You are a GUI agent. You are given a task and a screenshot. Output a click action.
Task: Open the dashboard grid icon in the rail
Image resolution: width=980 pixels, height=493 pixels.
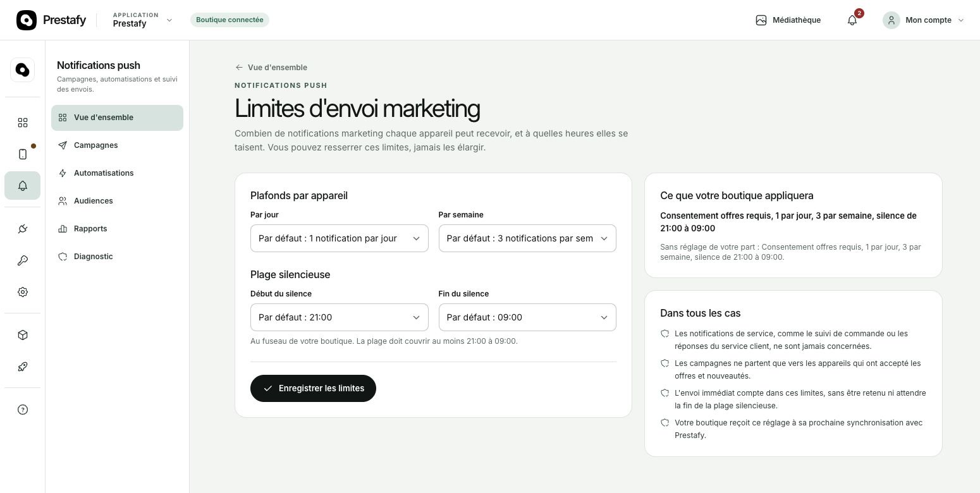[23, 123]
